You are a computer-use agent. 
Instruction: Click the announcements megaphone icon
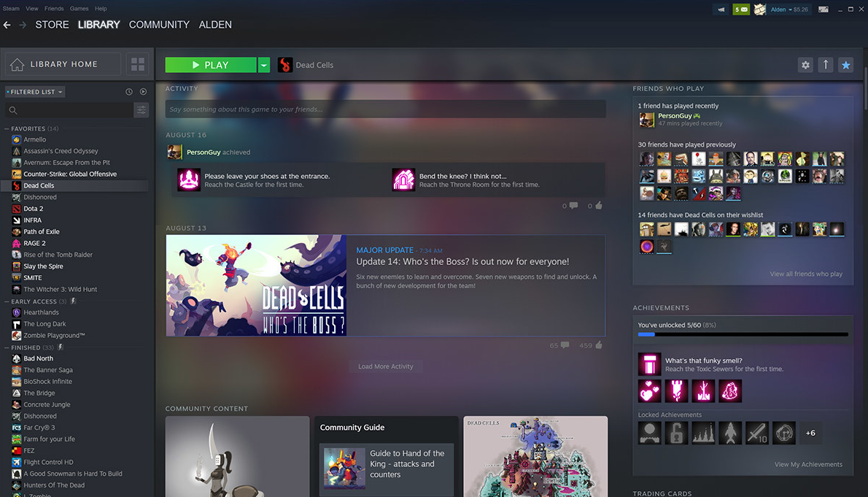[721, 9]
